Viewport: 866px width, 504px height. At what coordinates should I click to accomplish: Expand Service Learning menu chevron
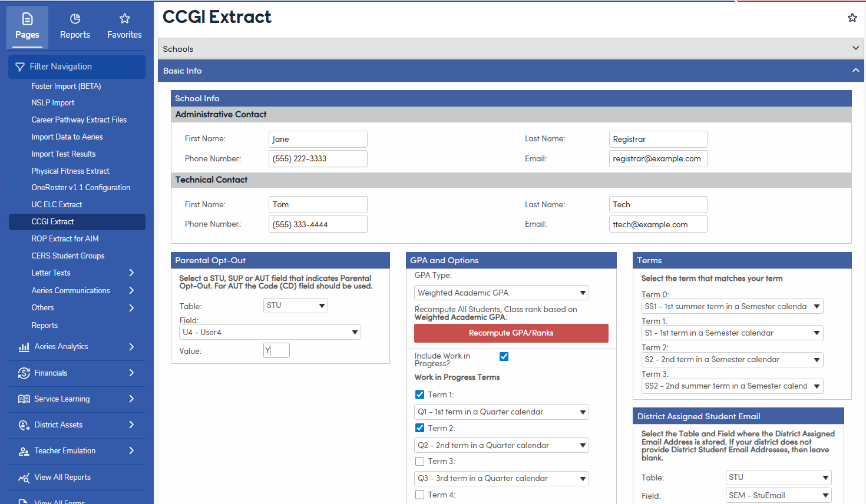click(x=131, y=399)
